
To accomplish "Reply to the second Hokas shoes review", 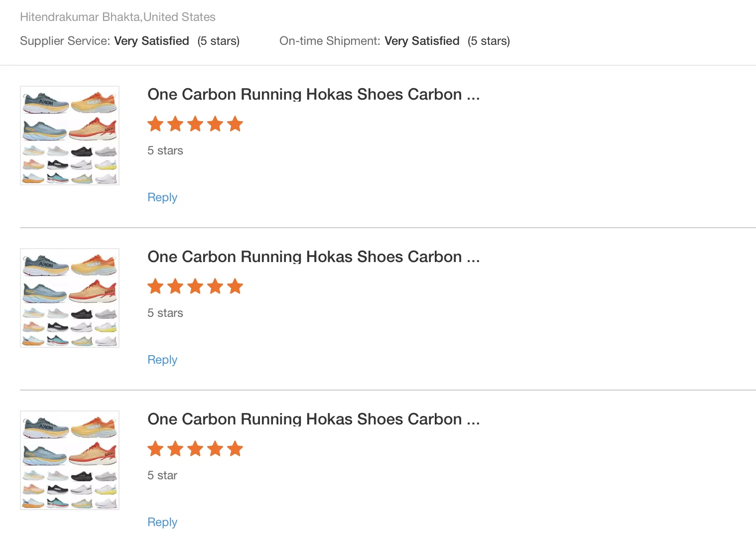I will pyautogui.click(x=162, y=360).
